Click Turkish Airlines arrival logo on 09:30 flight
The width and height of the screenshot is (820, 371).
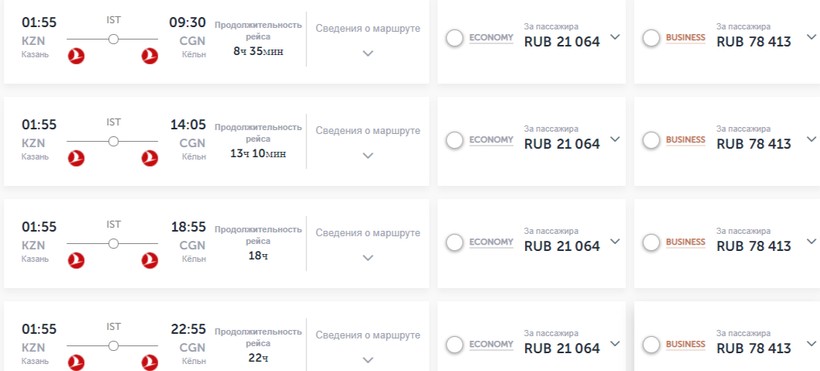[x=150, y=56]
